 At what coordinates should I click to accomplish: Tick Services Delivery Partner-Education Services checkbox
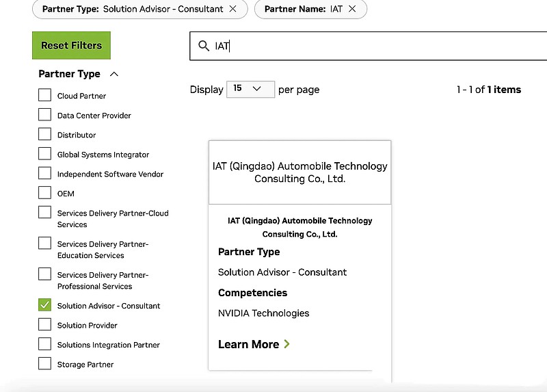44,244
